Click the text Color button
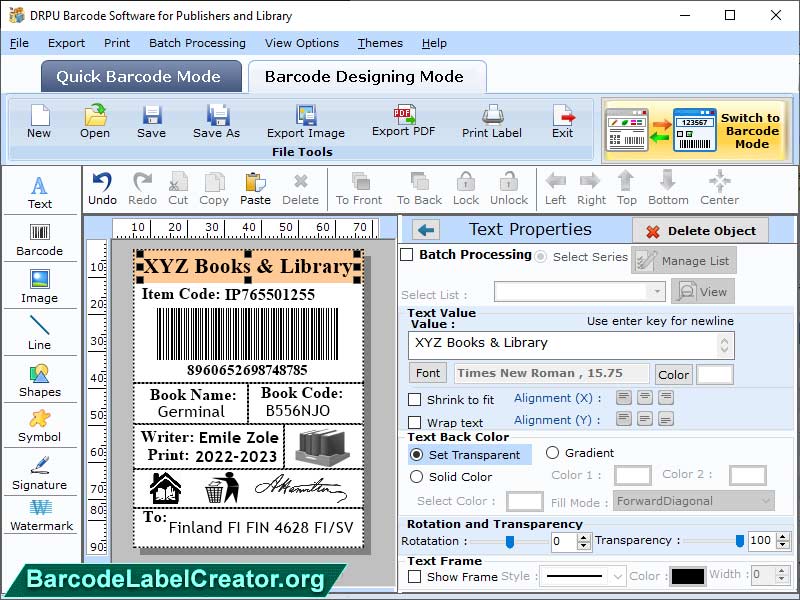Image resolution: width=800 pixels, height=600 pixels. click(673, 374)
